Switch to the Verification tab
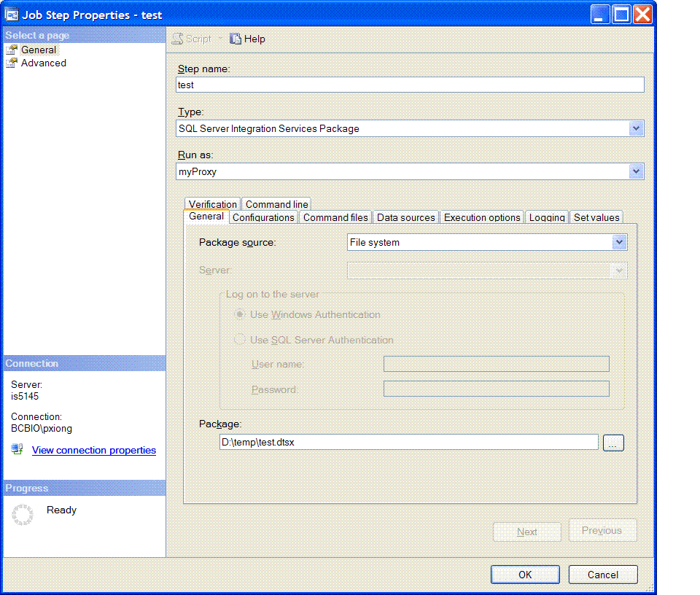 pyautogui.click(x=212, y=204)
